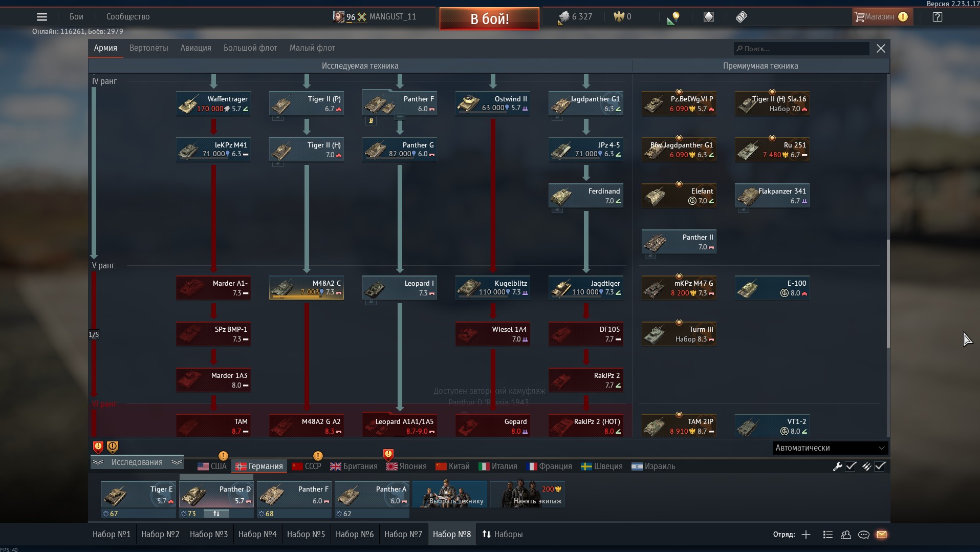The height and width of the screenshot is (552, 980).
Task: Click the red warning badge above Исследования
Action: pyautogui.click(x=98, y=447)
